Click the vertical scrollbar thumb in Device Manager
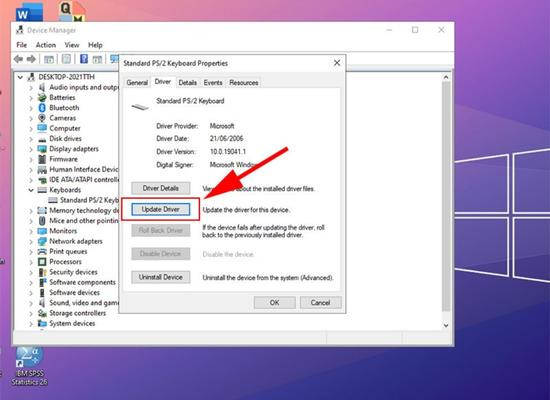Screen dimensions: 550x400 (446, 196)
